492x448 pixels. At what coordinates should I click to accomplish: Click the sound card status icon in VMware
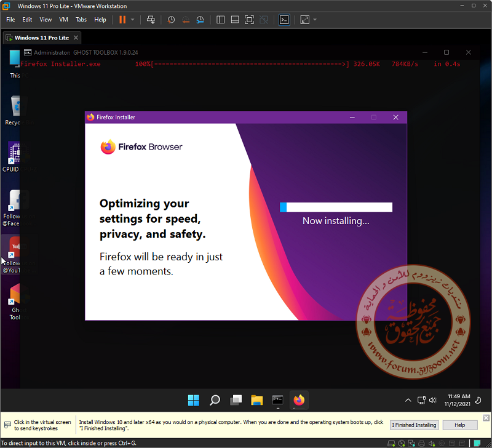[x=432, y=444]
